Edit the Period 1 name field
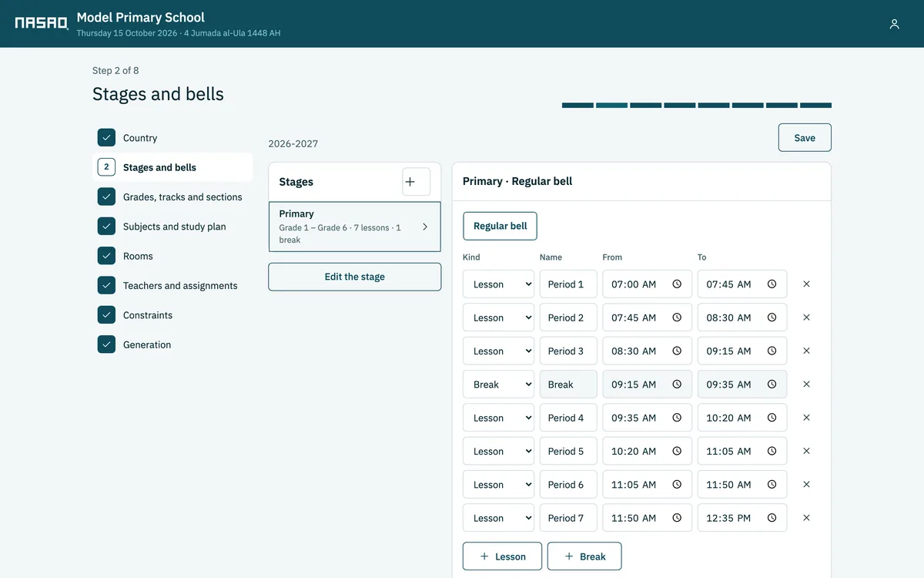This screenshot has height=578, width=924. 568,284
